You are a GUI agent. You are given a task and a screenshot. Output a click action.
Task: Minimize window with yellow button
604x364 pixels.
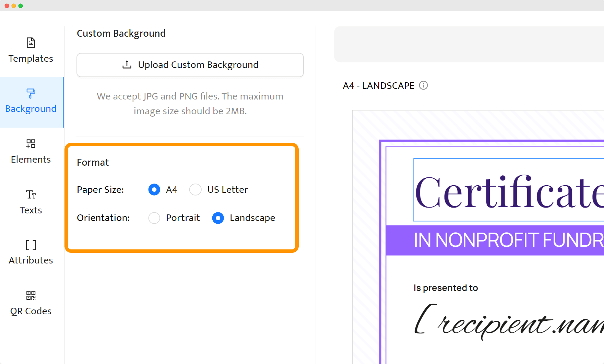pyautogui.click(x=14, y=6)
